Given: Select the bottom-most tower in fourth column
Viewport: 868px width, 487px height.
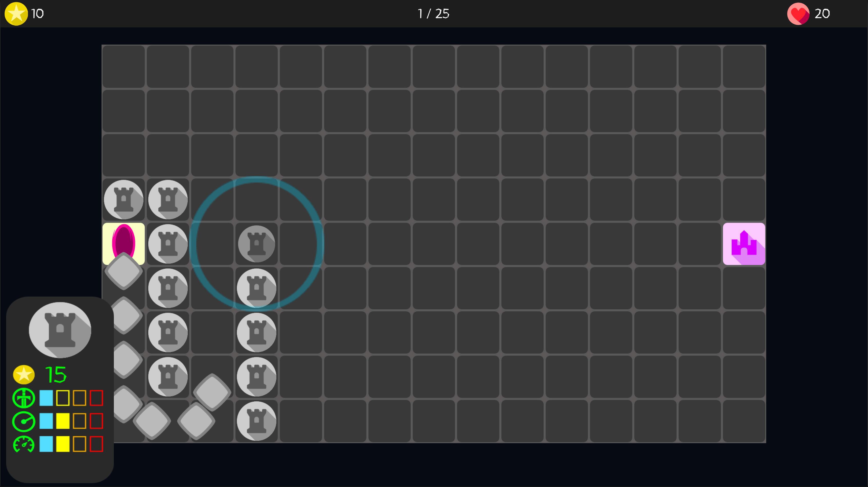Looking at the screenshot, I should coord(256,421).
